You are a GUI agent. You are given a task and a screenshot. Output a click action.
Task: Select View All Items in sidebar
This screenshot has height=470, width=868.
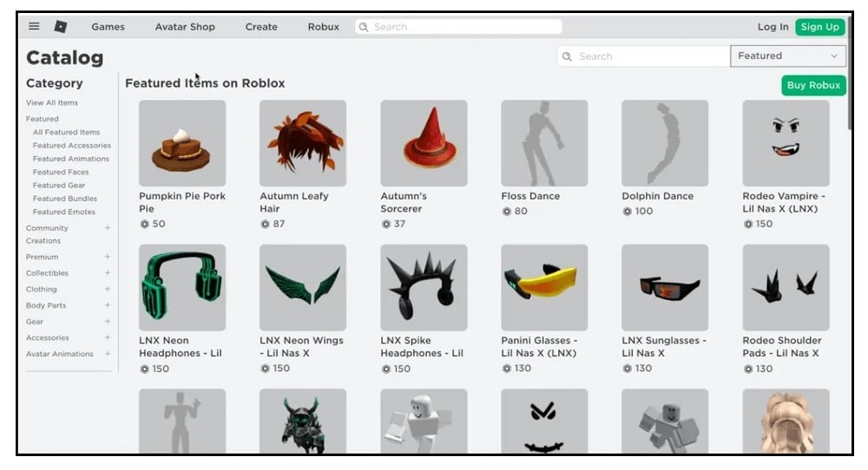52,102
